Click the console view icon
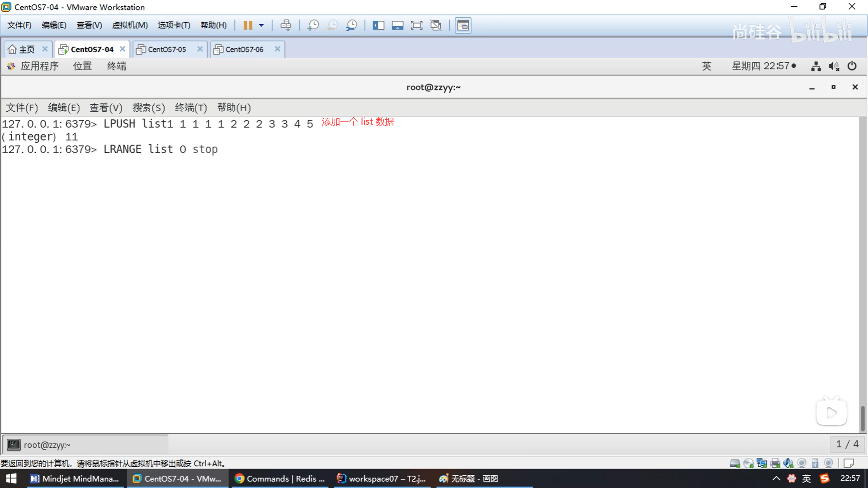The width and height of the screenshot is (868, 488). coord(463,25)
